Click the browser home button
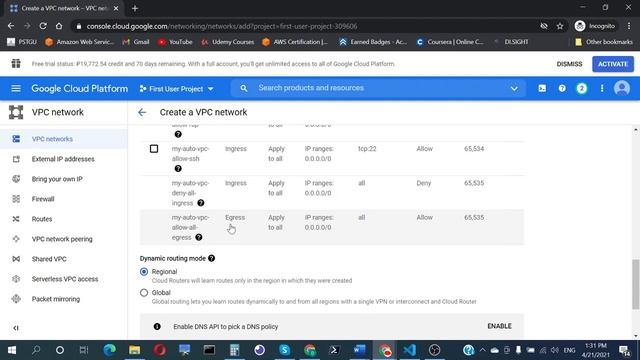The height and width of the screenshot is (360, 640). pyautogui.click(x=59, y=26)
